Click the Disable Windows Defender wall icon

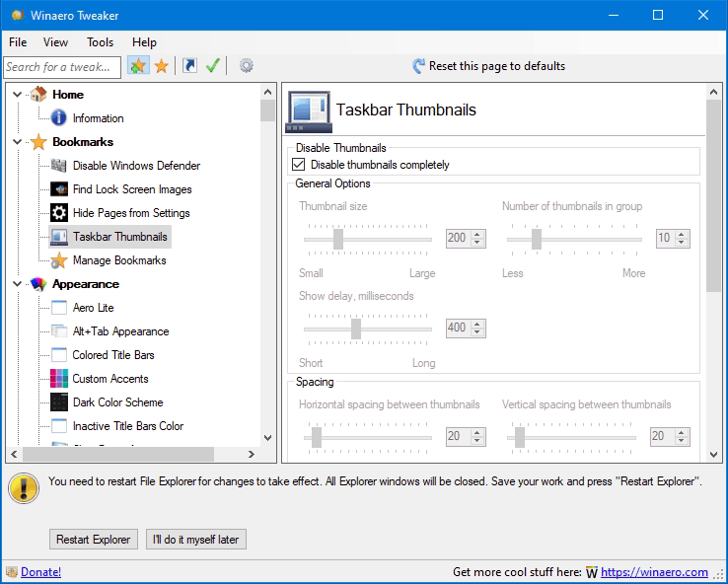coord(58,166)
